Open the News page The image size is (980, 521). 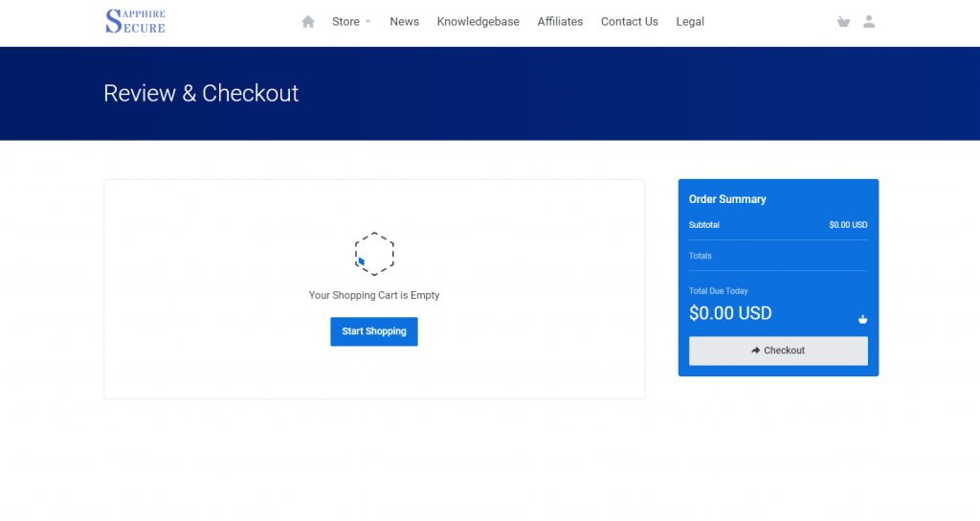[x=405, y=22]
